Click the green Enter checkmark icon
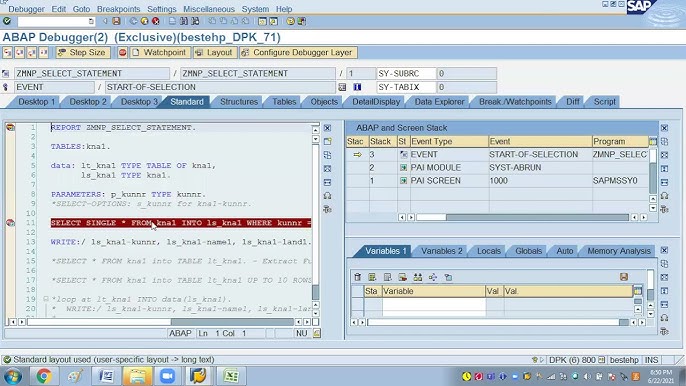 tap(7, 21)
